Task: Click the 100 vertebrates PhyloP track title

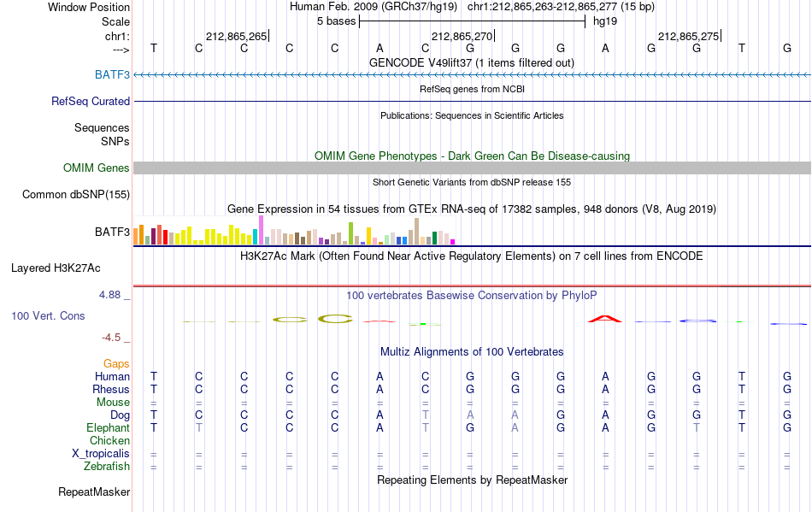Action: tap(471, 295)
